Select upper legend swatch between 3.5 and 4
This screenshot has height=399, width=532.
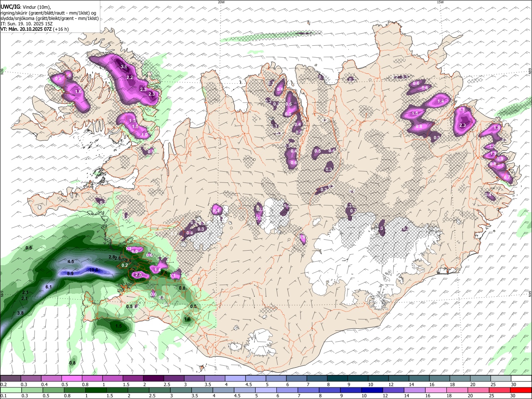215,379
